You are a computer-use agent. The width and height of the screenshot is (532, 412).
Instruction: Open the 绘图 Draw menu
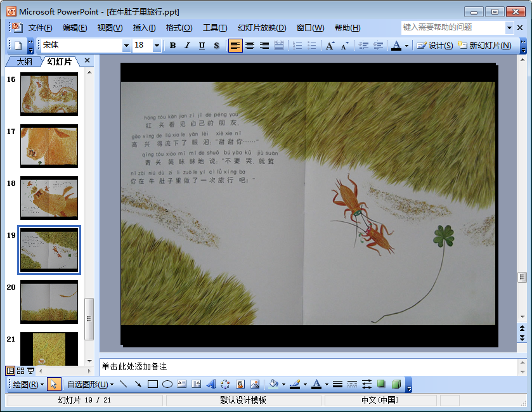coord(28,385)
